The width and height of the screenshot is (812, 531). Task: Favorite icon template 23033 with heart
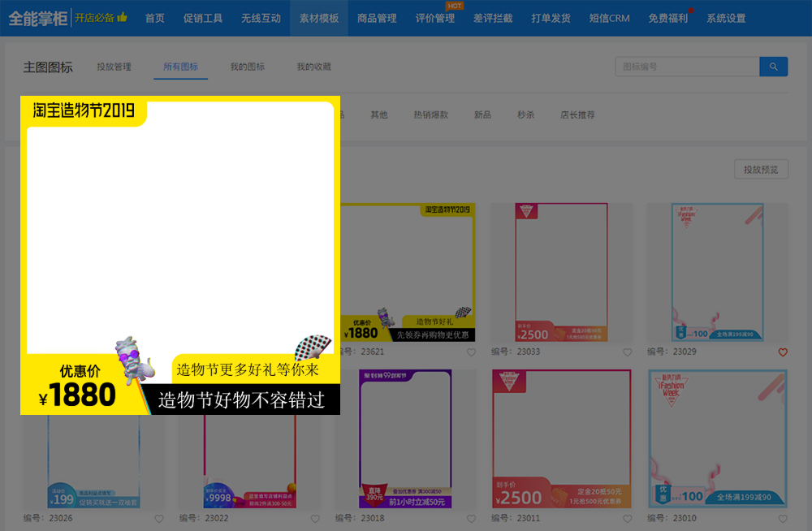[x=627, y=352]
